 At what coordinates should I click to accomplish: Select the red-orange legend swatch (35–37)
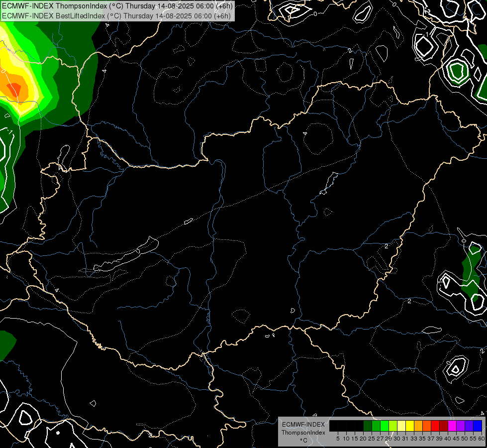427,426
